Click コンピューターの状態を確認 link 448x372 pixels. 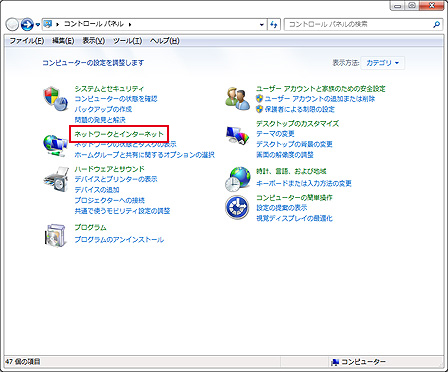click(x=116, y=99)
